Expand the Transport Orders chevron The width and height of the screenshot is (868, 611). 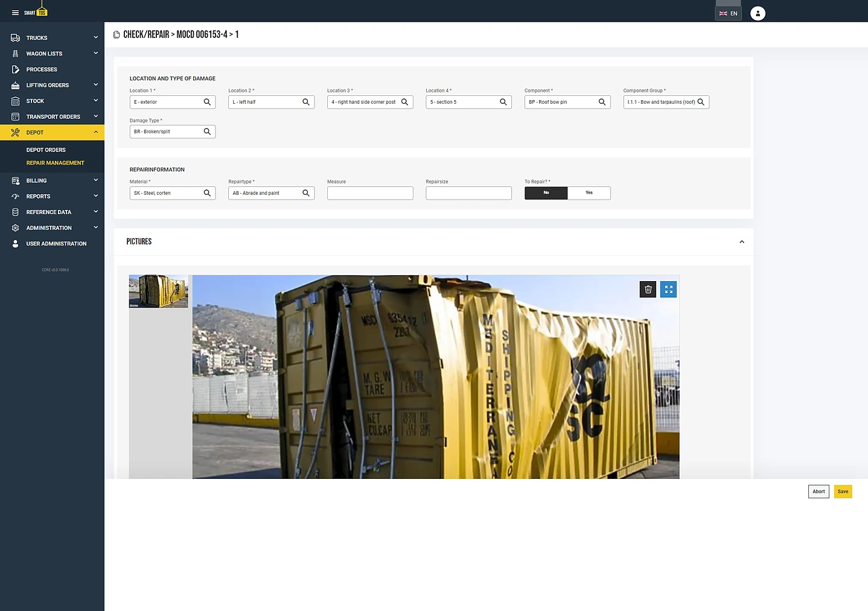(x=95, y=116)
